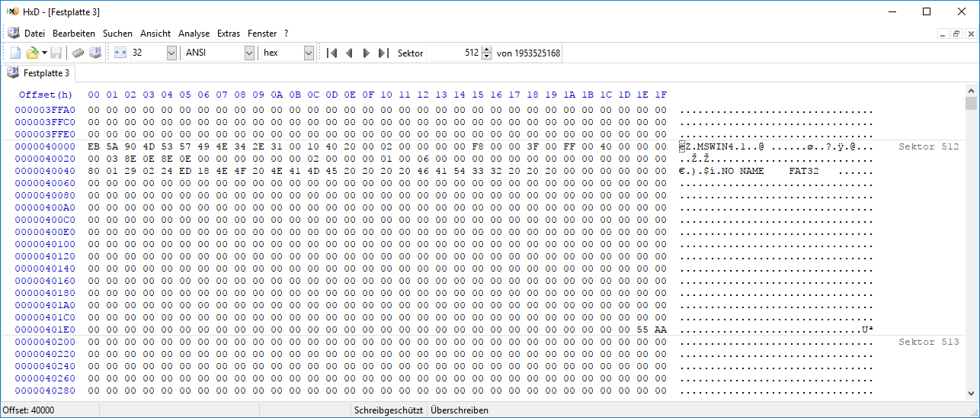Screen dimensions: 980x418
Task: Select offset row 0000040020
Action: 46,159
